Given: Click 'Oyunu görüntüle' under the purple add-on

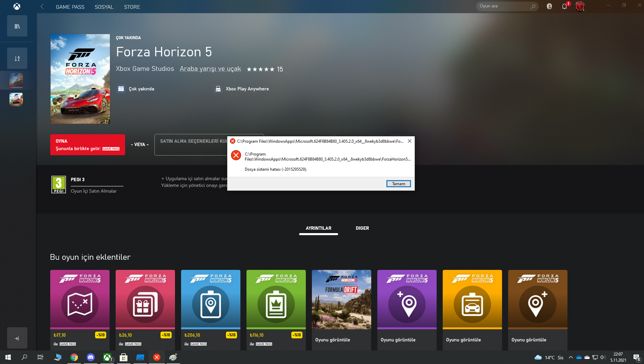Looking at the screenshot, I should [x=398, y=340].
